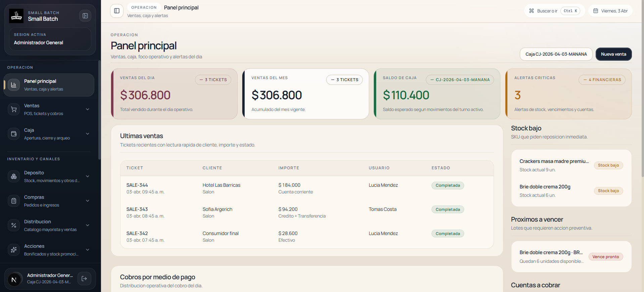
Task: Open Panel principal in the sidebar
Action: click(x=49, y=85)
